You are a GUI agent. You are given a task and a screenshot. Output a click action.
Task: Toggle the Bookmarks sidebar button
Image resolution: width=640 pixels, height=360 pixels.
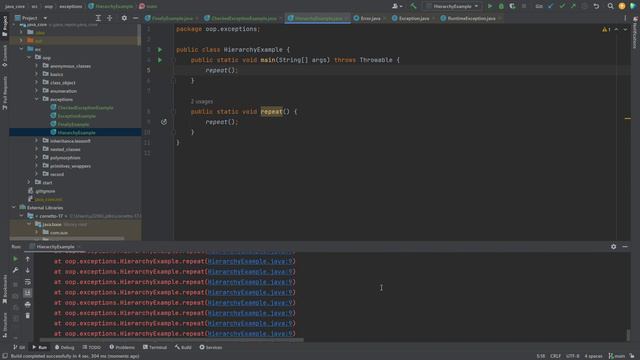pyautogui.click(x=4, y=289)
